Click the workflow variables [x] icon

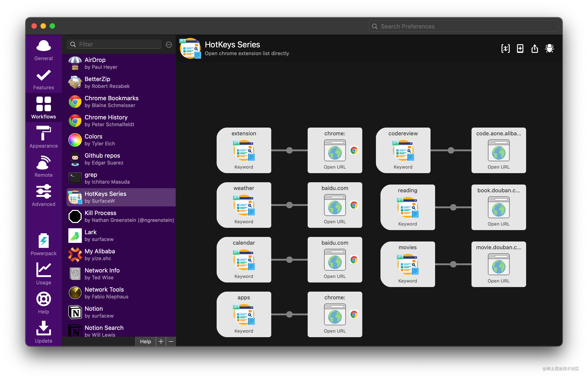pyautogui.click(x=505, y=48)
